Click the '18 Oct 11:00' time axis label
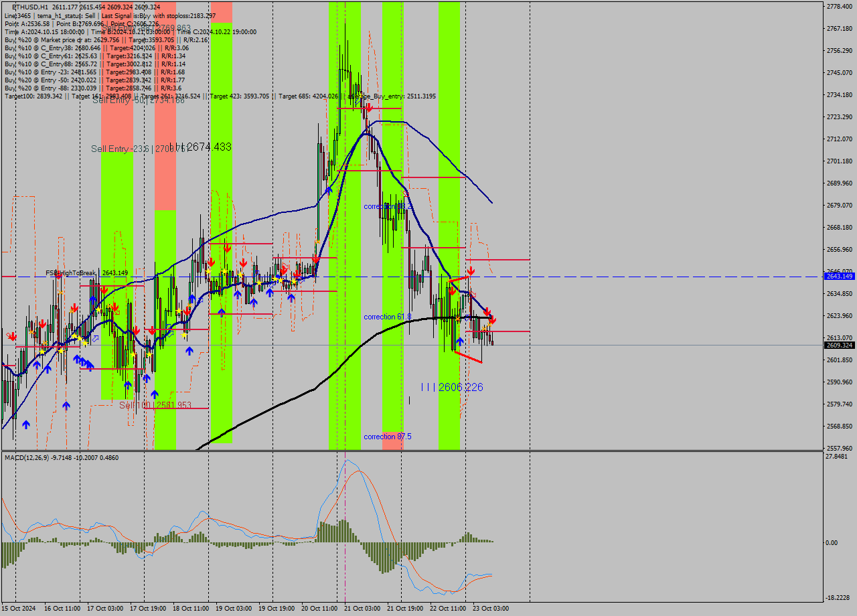 pyautogui.click(x=190, y=609)
